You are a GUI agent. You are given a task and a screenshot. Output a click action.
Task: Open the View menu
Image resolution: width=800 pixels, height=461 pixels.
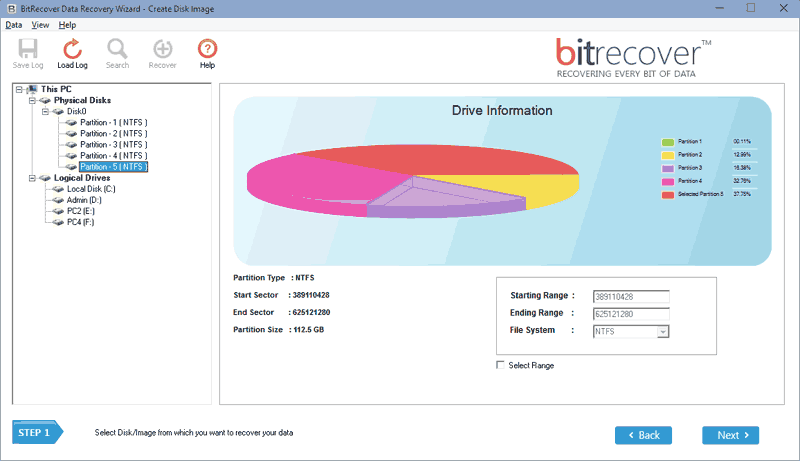point(40,25)
